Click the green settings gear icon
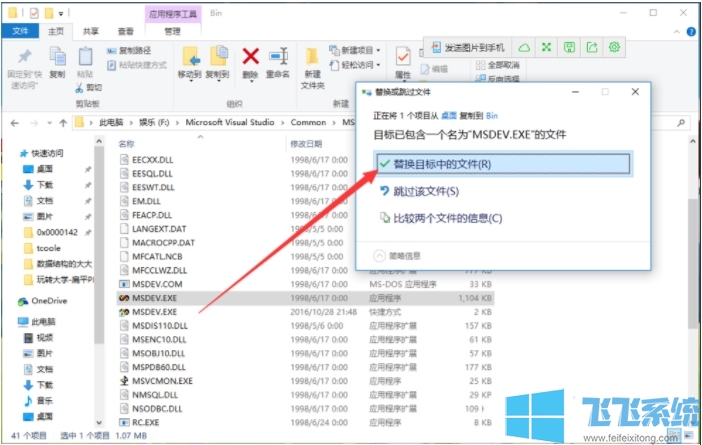The image size is (702, 445). coord(614,47)
